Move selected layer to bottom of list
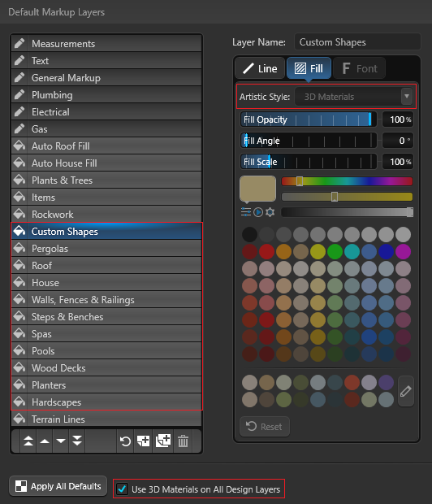Viewport: 432px width, 504px height. click(x=77, y=441)
